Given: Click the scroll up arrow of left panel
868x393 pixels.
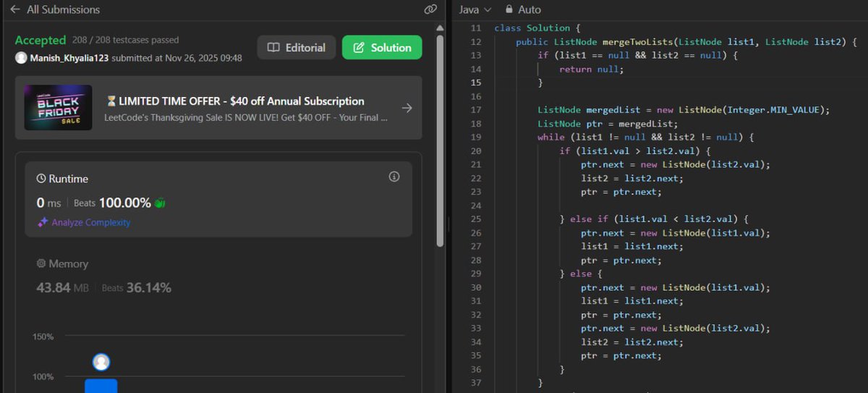Looking at the screenshot, I should click(441, 28).
